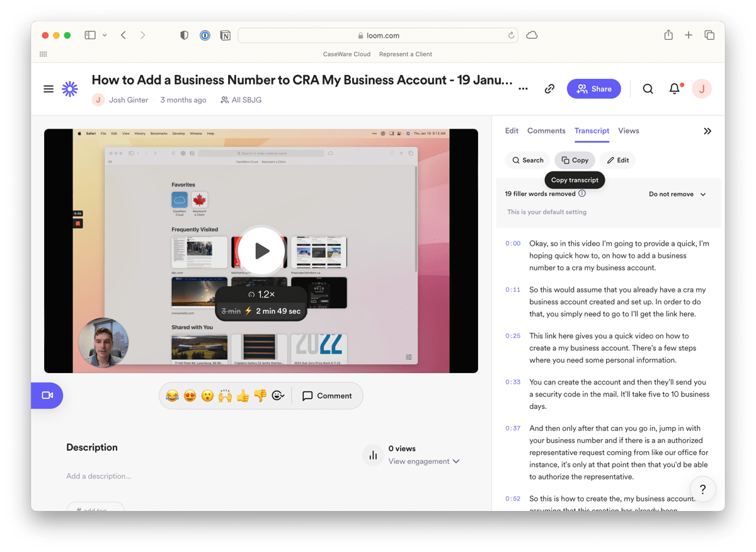
Task: Open the sidebar options dropdown arrow
Action: tap(105, 35)
